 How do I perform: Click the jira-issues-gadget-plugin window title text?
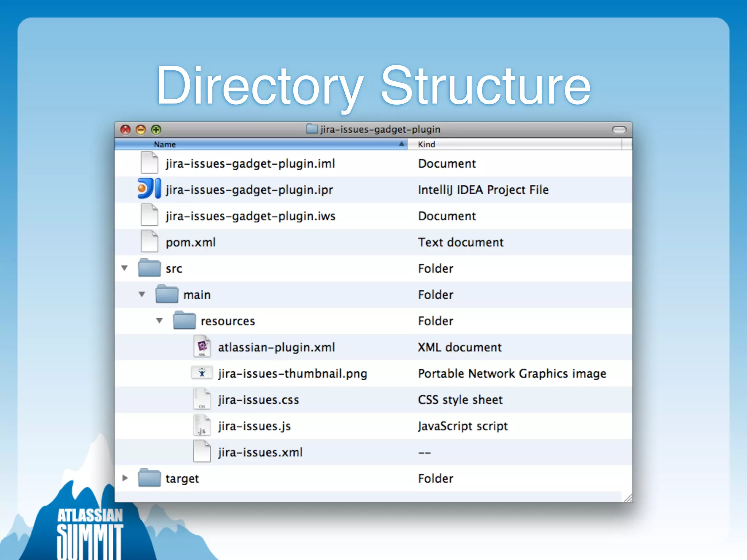[380, 129]
